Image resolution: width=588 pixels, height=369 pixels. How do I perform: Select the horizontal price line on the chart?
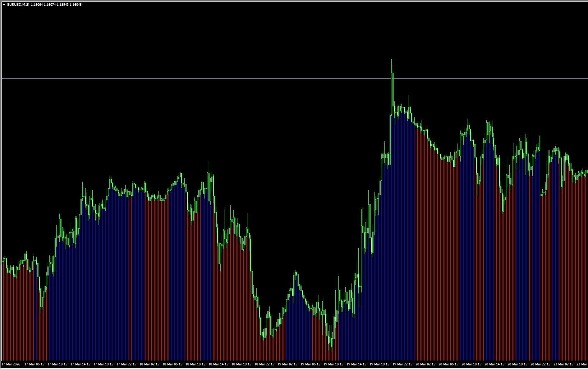[x=216, y=78]
